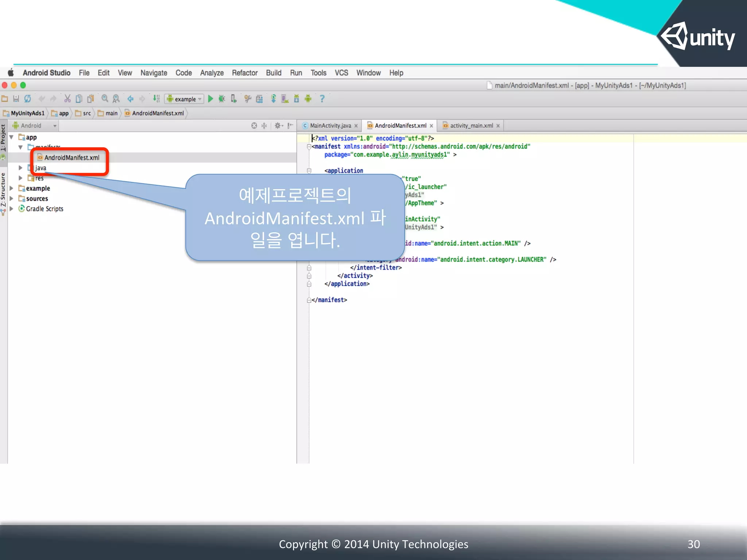Expand the example module node

(11, 188)
